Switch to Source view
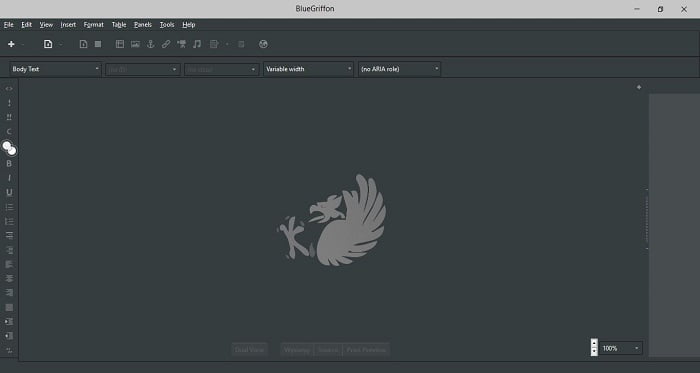 pyautogui.click(x=328, y=350)
